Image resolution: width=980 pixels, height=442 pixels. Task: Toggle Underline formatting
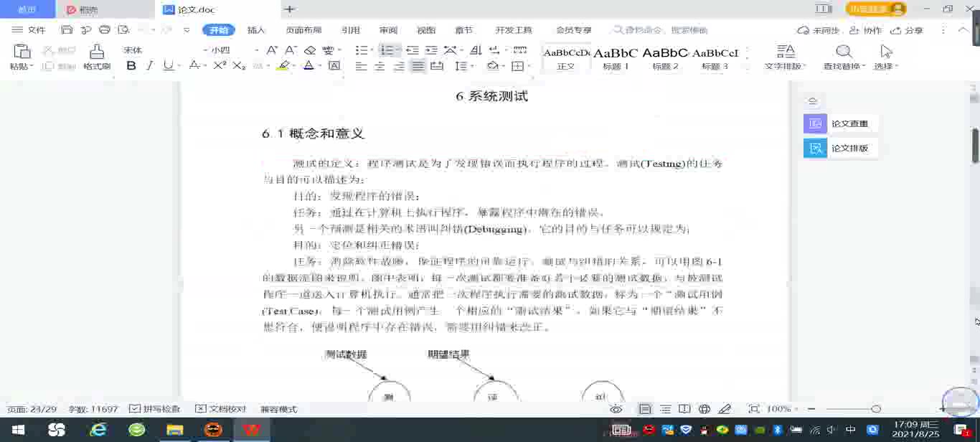[x=168, y=65]
